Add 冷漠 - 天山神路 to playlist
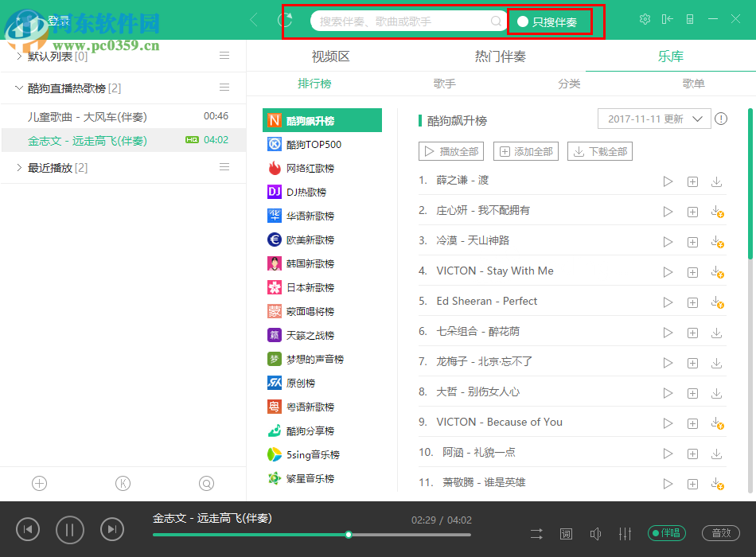The height and width of the screenshot is (557, 756). 692,242
